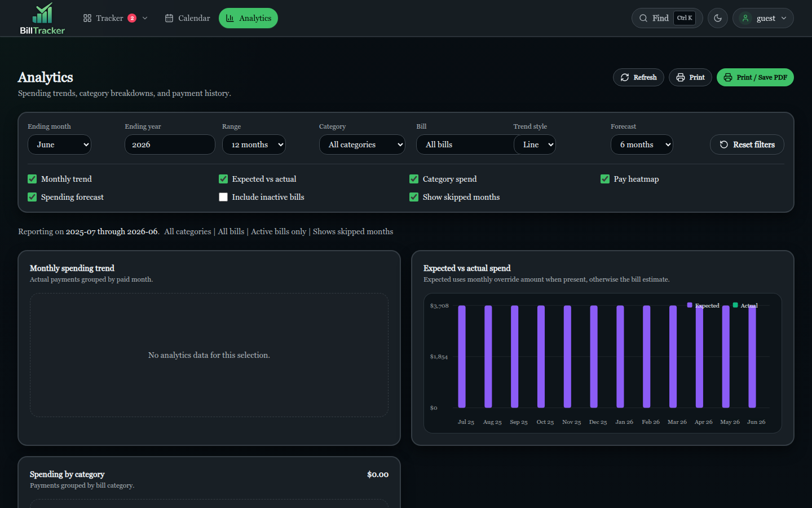
Task: Click 'No analytics data for this selection.' text
Action: pyautogui.click(x=209, y=355)
